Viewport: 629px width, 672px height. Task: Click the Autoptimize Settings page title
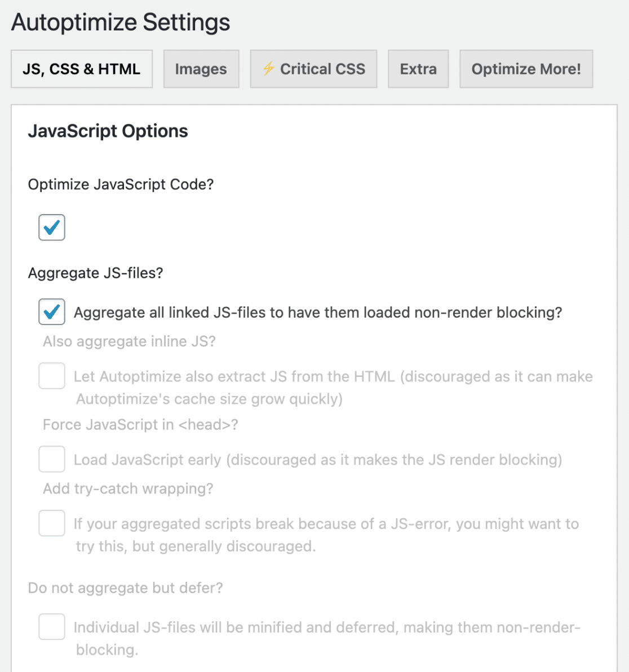121,23
